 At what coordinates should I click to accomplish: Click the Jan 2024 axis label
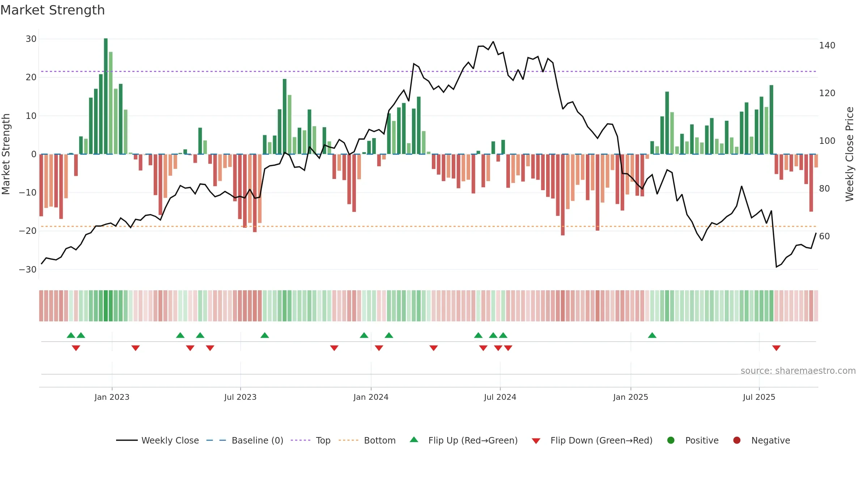371,397
